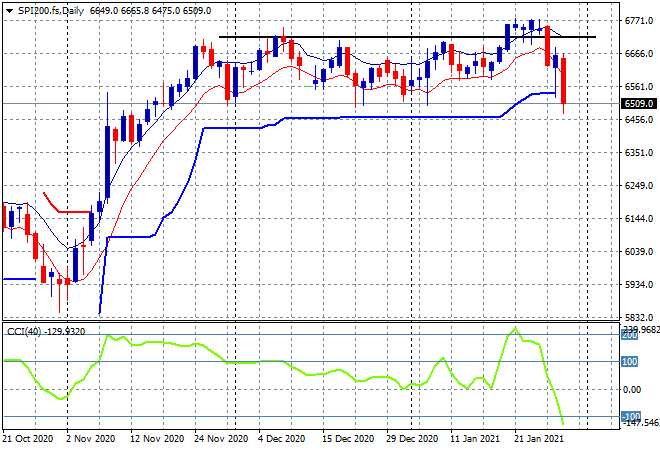The height and width of the screenshot is (450, 660).
Task: Click the 11 Jan 2021 date label
Action: (x=475, y=439)
